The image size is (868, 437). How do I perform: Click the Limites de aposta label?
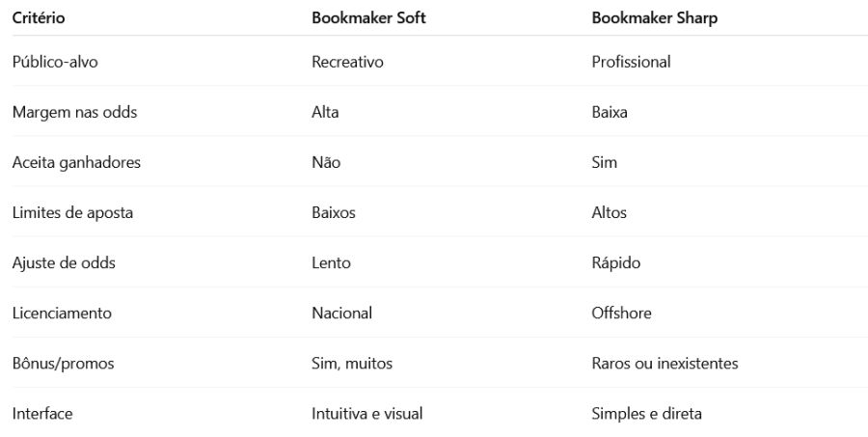point(72,212)
